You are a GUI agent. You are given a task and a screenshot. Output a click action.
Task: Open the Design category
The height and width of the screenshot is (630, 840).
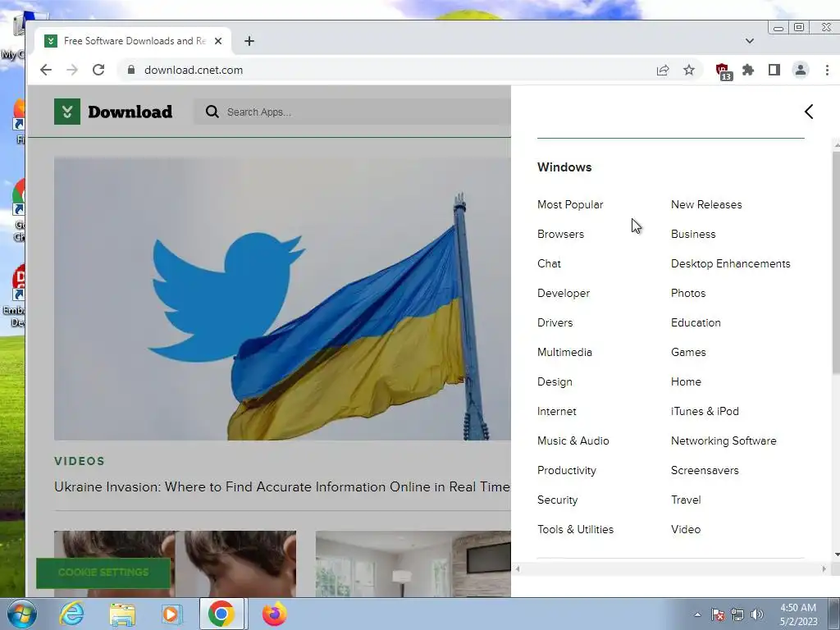pos(555,381)
